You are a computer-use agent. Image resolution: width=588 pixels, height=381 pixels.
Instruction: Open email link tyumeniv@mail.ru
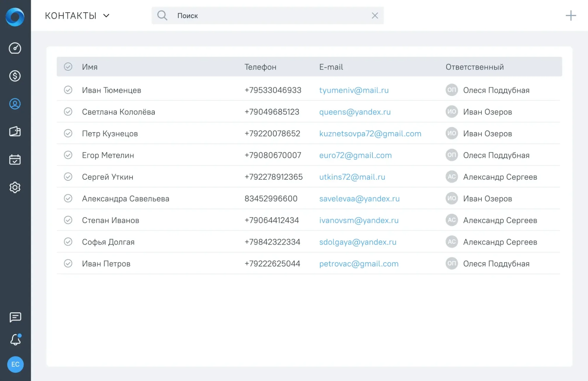click(354, 90)
